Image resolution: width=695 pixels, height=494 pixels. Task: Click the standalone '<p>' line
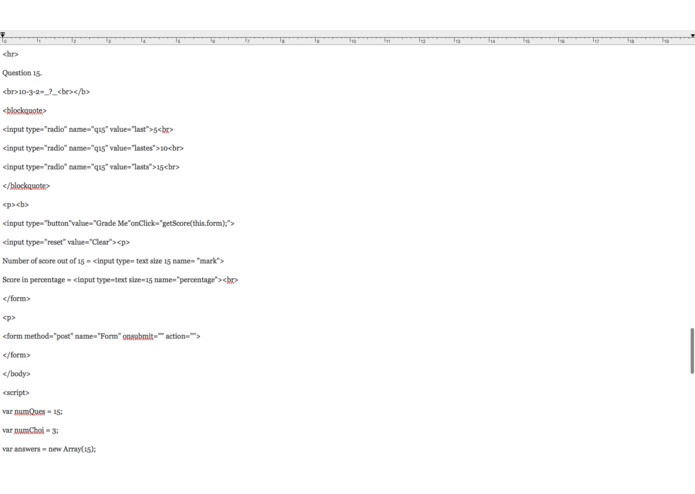[x=9, y=317]
